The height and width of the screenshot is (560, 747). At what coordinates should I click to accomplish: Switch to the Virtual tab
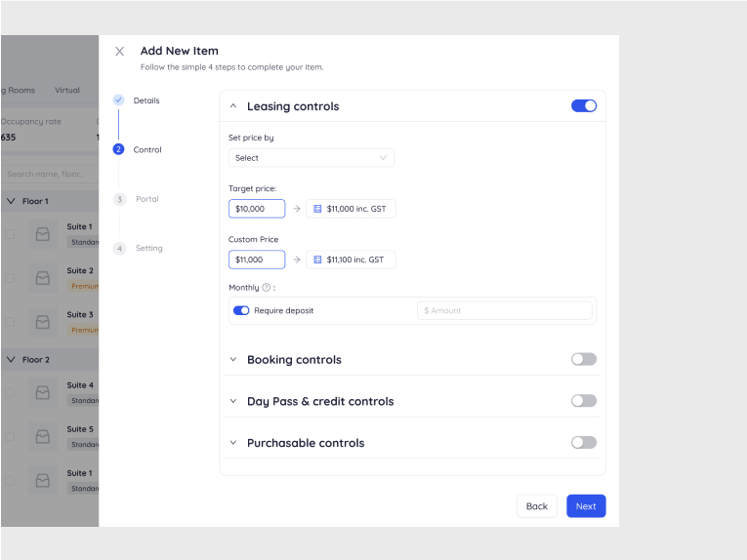[x=67, y=91]
